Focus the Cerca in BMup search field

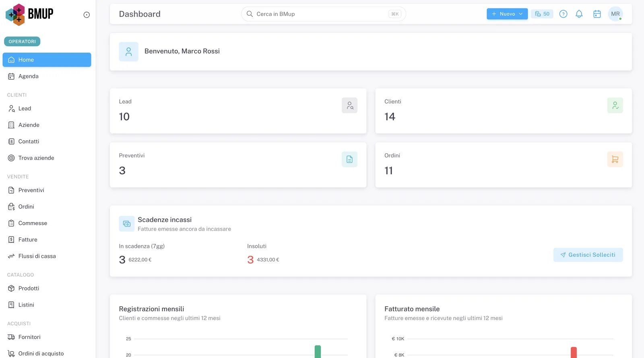click(x=324, y=14)
